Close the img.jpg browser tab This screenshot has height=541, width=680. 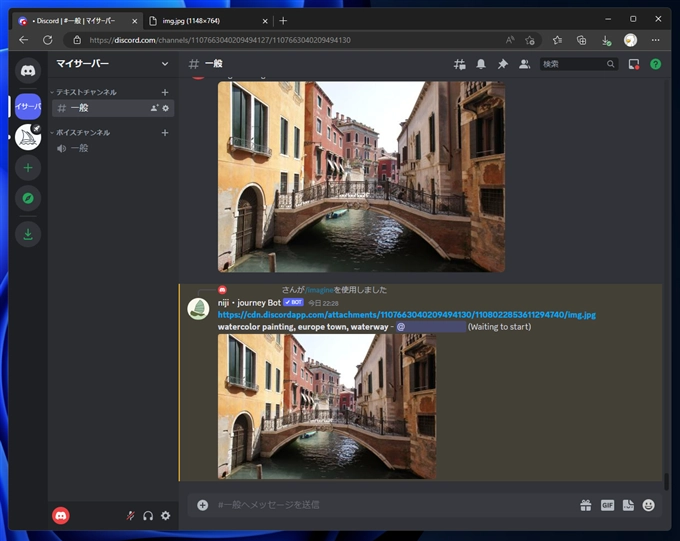[x=265, y=21]
